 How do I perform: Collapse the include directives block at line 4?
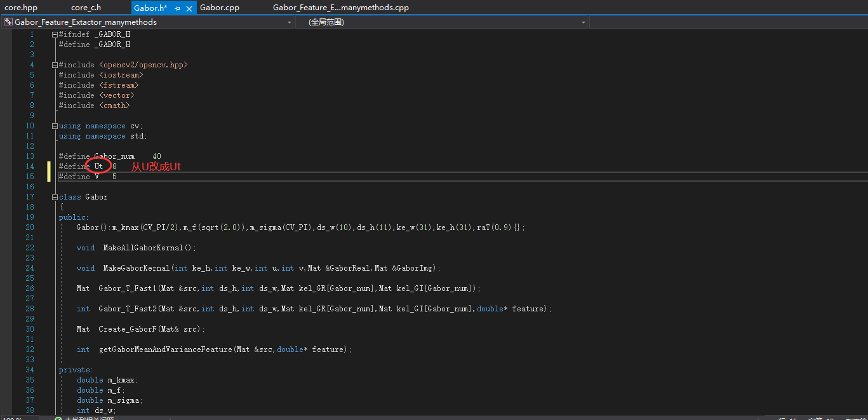click(x=55, y=64)
